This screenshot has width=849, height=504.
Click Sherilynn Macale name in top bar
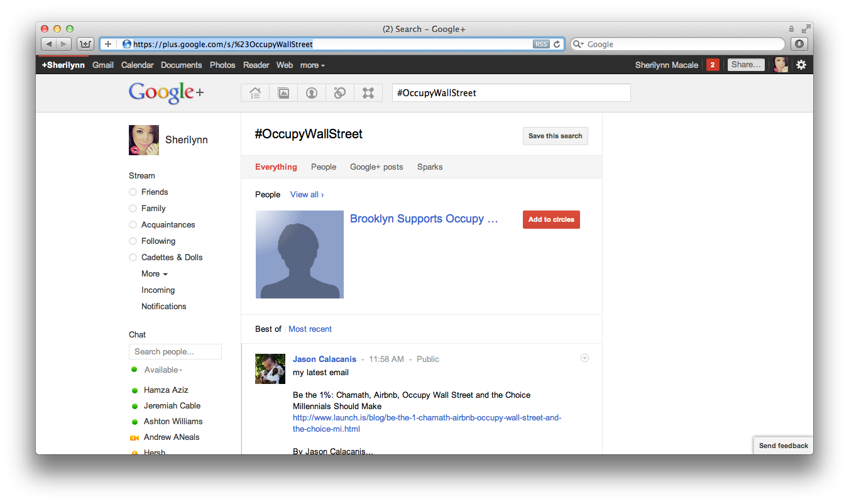coord(667,65)
